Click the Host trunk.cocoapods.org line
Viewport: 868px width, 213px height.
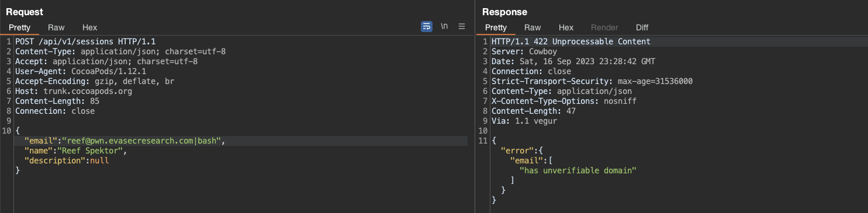74,92
